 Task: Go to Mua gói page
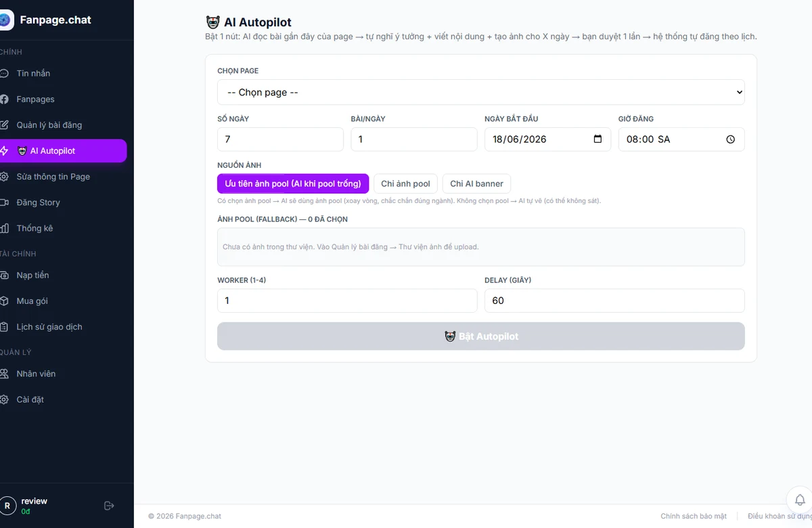[63, 301]
